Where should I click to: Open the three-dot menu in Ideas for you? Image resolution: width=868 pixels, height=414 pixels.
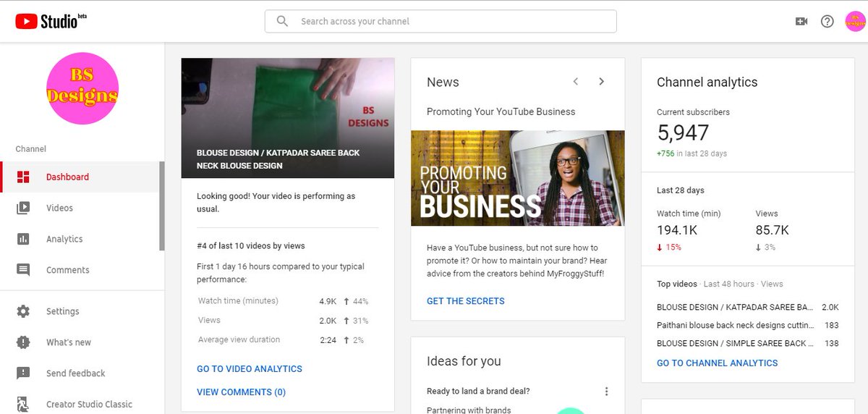(x=606, y=392)
